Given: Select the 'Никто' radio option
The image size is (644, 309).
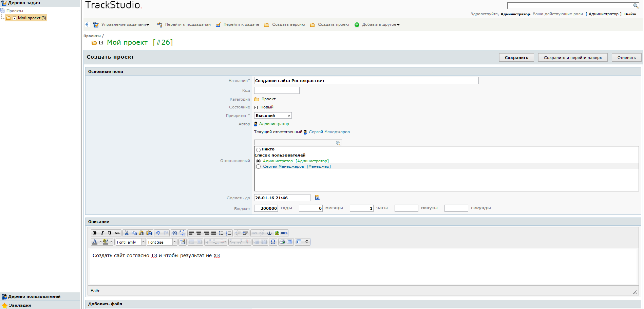Looking at the screenshot, I should point(259,150).
